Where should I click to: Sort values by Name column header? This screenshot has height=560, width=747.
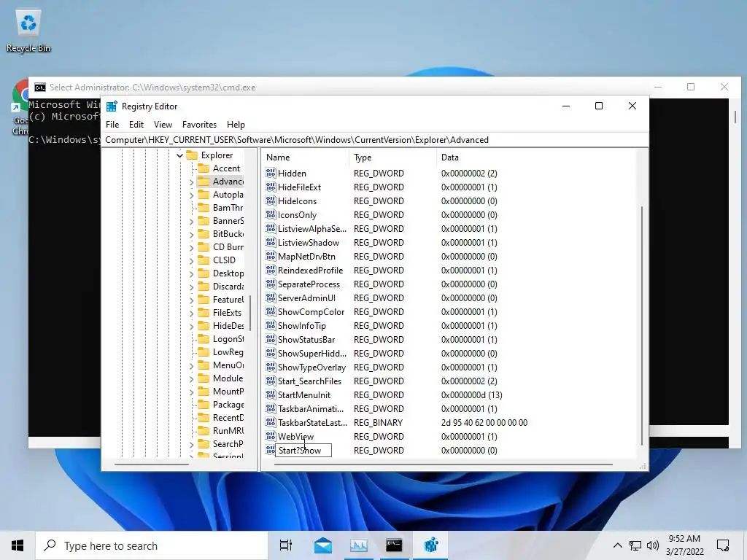(x=306, y=157)
